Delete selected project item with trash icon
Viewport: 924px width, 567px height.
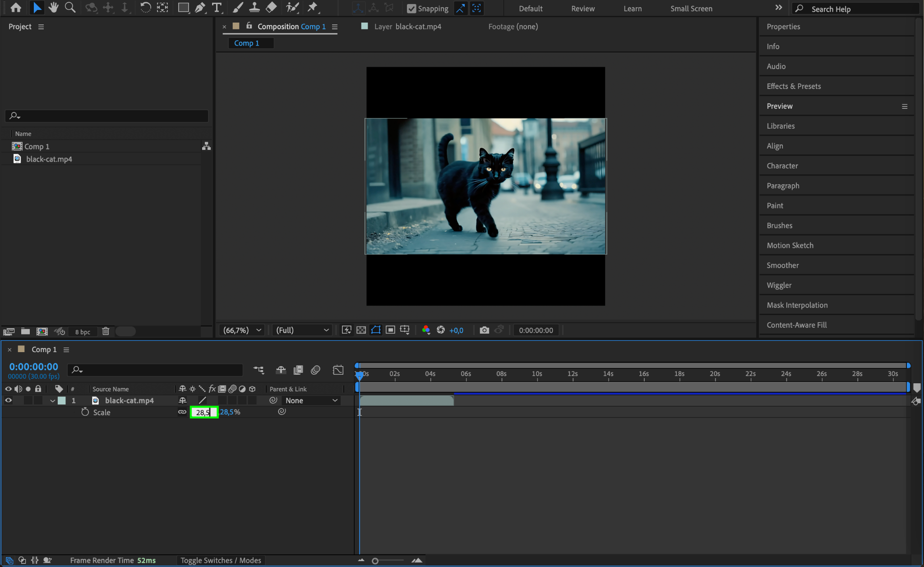(x=106, y=331)
